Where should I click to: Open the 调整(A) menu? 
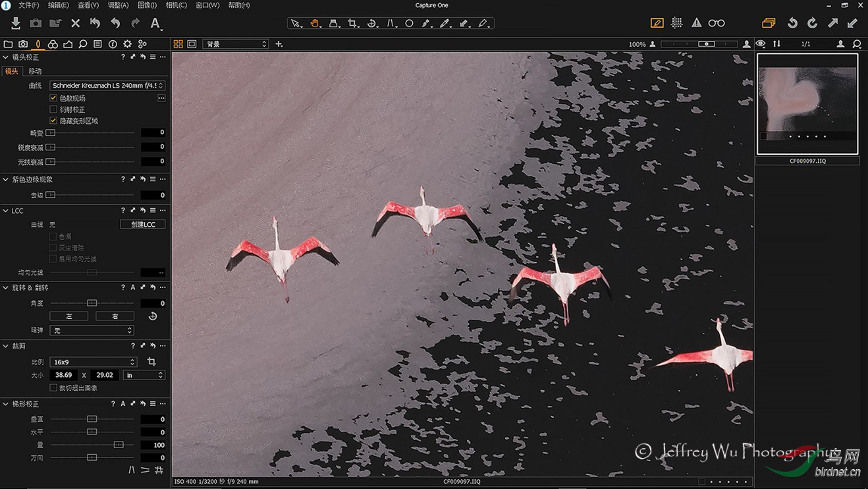(118, 5)
